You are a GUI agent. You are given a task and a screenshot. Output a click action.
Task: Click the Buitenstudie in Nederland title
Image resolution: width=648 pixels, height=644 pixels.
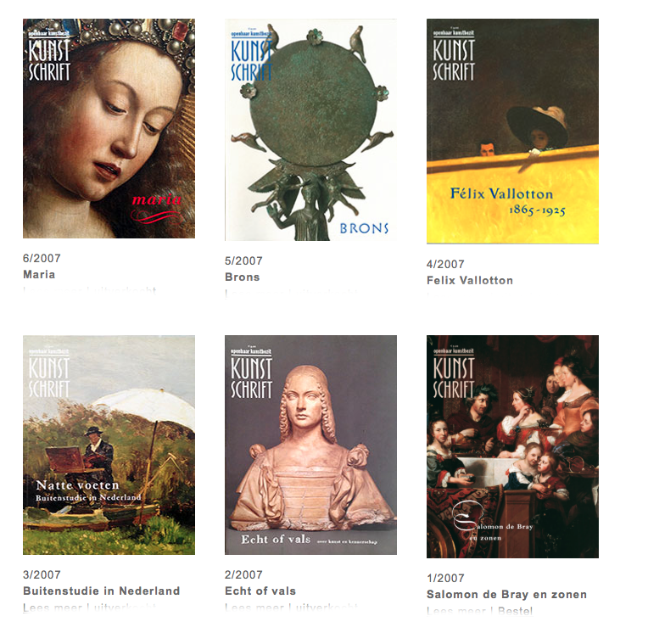(102, 591)
